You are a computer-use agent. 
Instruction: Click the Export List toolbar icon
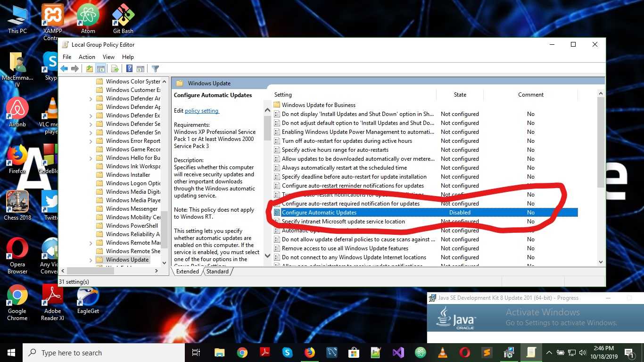115,69
